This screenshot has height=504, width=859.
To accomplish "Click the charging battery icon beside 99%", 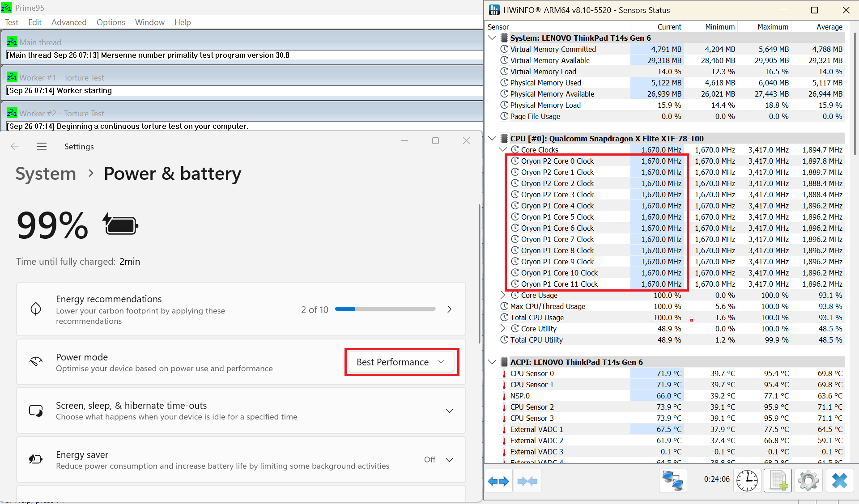I will (120, 224).
